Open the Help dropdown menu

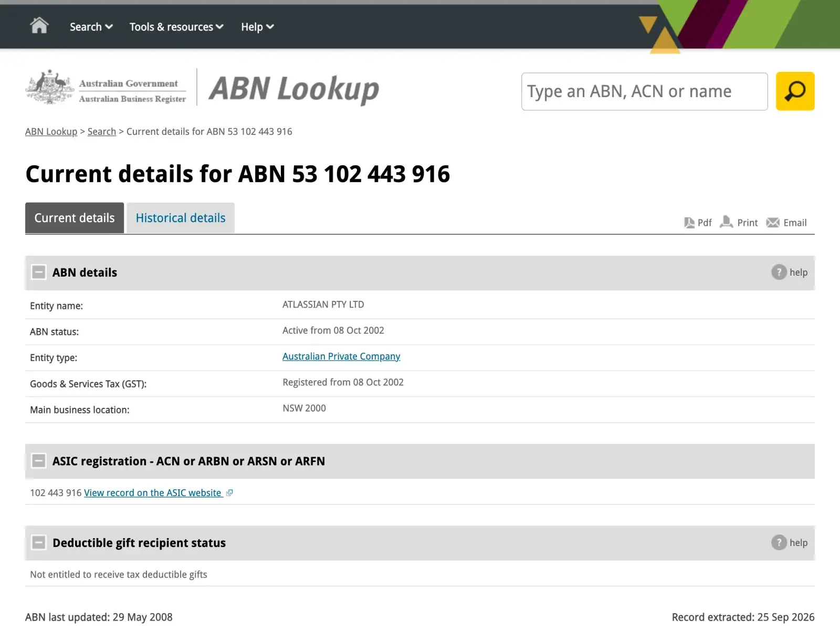[x=257, y=27]
